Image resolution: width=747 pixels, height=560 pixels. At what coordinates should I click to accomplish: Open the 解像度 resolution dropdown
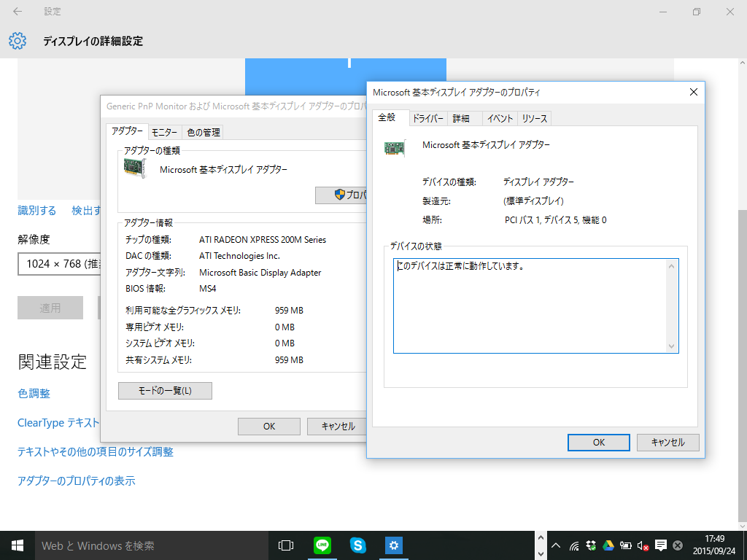click(59, 264)
